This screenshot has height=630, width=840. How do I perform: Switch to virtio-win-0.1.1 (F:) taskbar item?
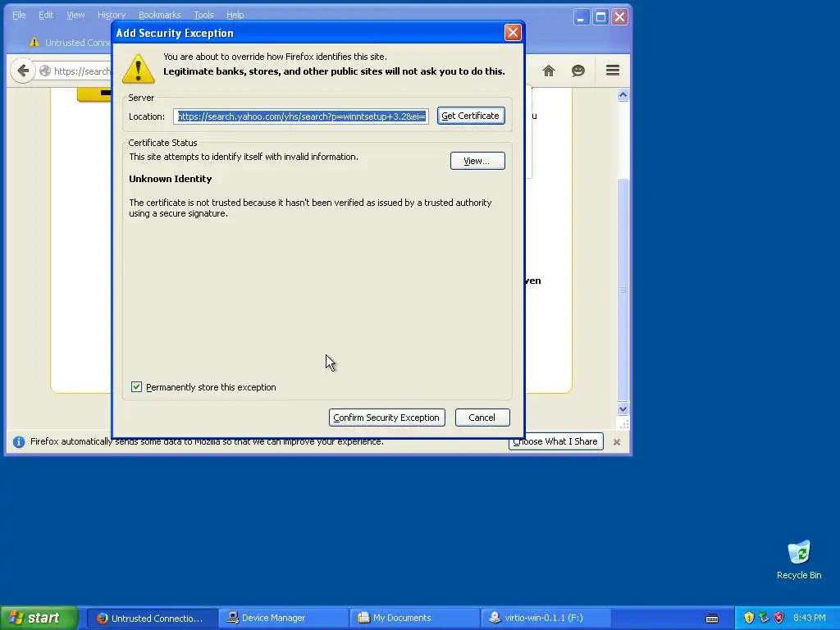click(546, 619)
